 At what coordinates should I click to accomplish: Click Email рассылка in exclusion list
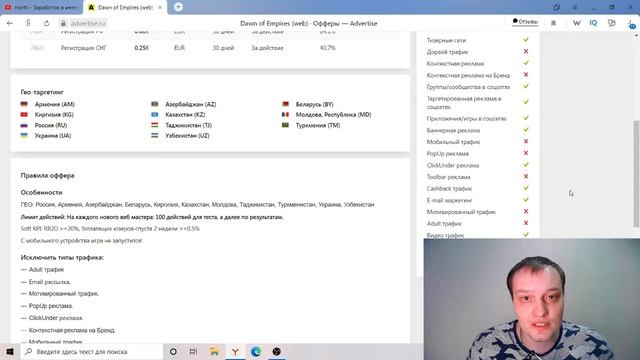49,282
